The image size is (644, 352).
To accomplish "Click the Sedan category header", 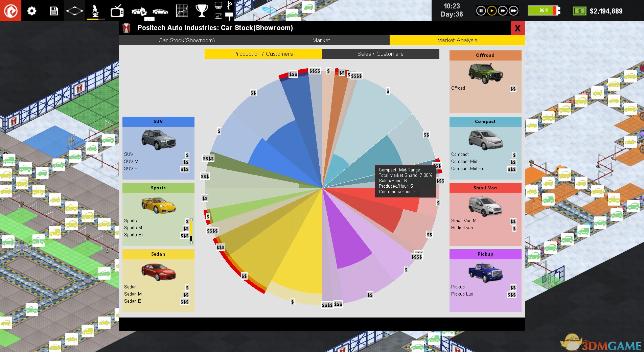I will point(158,254).
